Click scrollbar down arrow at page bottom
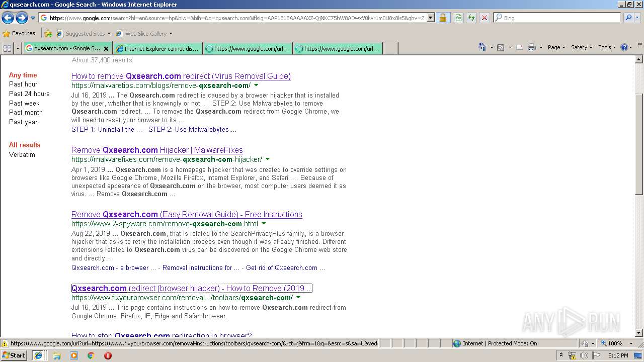 [639, 333]
